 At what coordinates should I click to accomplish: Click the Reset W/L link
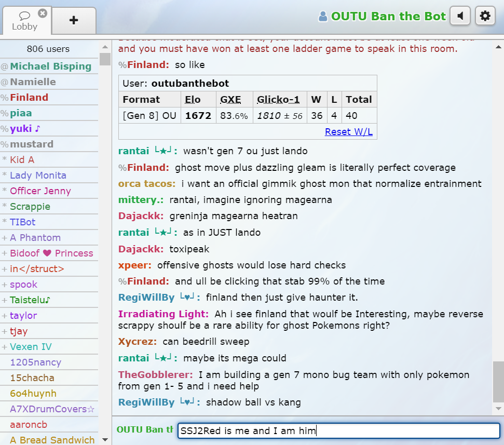click(349, 131)
